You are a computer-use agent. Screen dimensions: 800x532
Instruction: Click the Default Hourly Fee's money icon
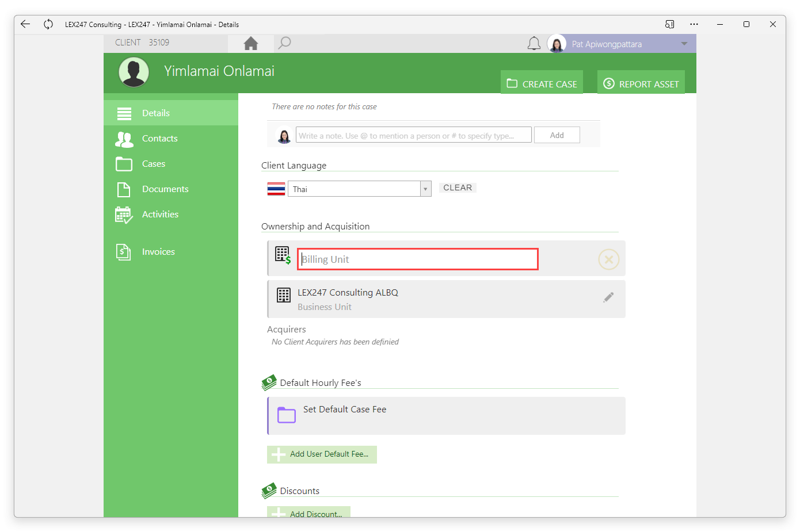(x=269, y=382)
